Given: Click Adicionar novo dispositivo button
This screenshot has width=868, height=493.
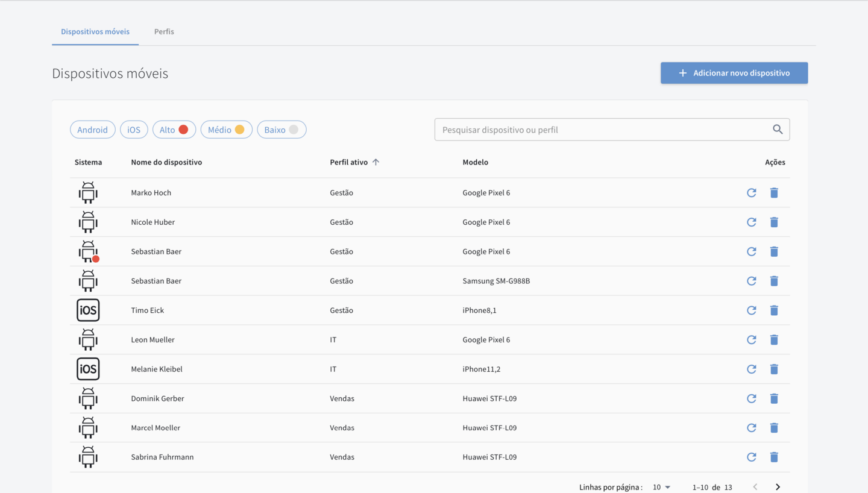Looking at the screenshot, I should tap(734, 73).
